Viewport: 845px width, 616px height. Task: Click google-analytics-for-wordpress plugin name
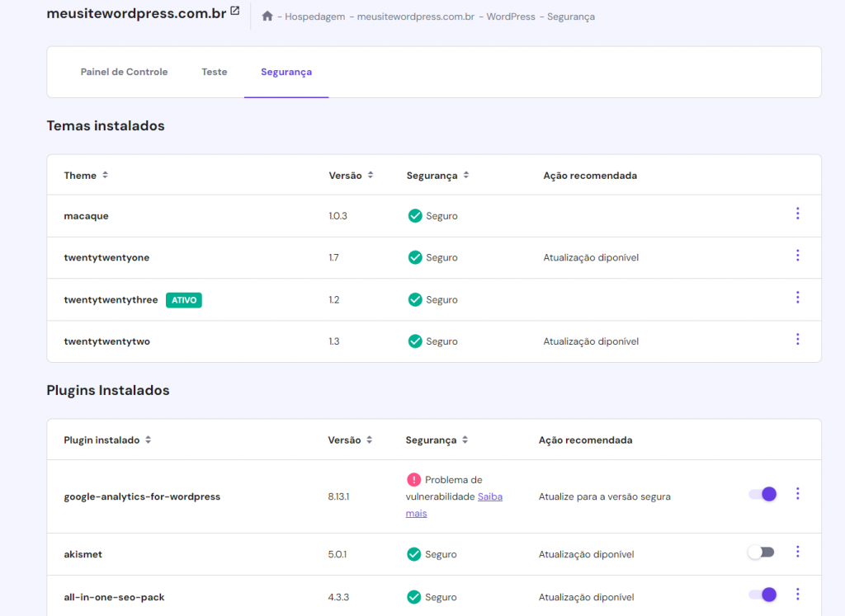pos(142,496)
